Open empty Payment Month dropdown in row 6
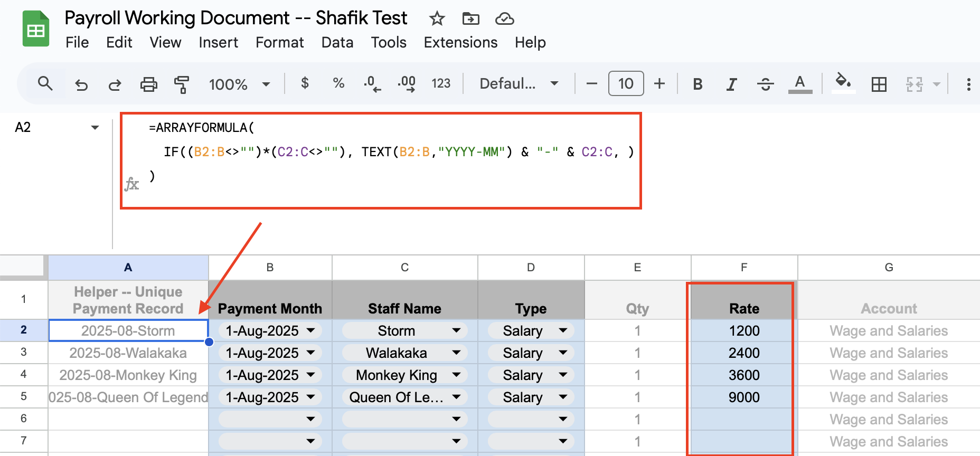 coord(310,419)
